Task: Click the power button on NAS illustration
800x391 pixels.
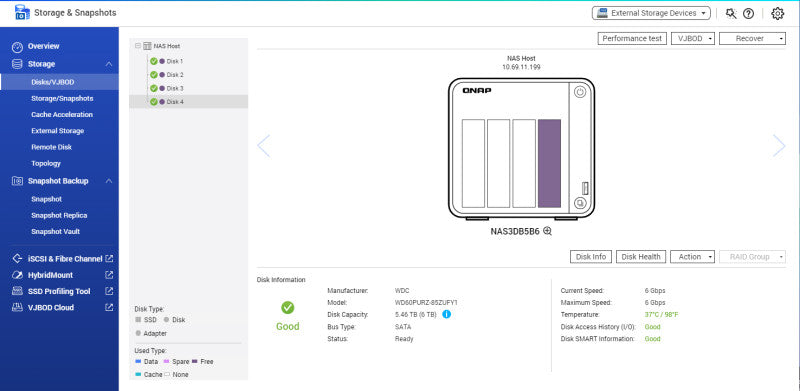Action: [580, 92]
